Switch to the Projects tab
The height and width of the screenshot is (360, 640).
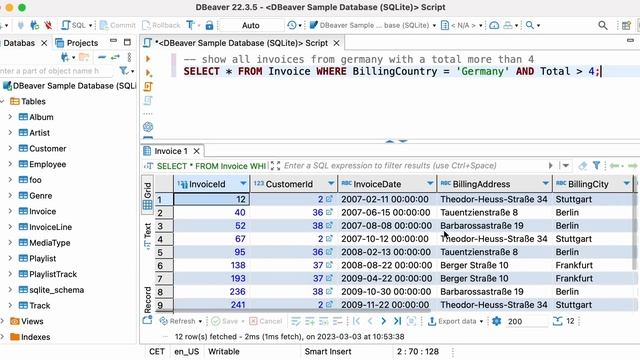(77, 43)
